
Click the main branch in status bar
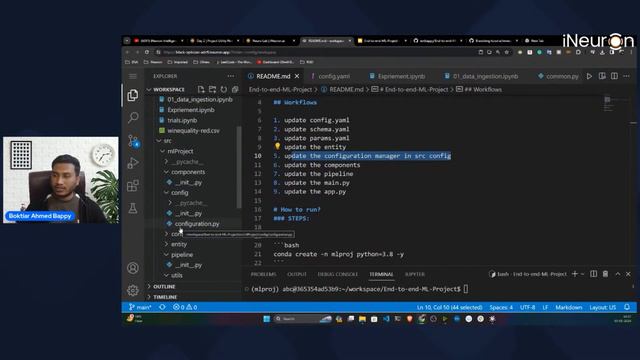[x=140, y=307]
